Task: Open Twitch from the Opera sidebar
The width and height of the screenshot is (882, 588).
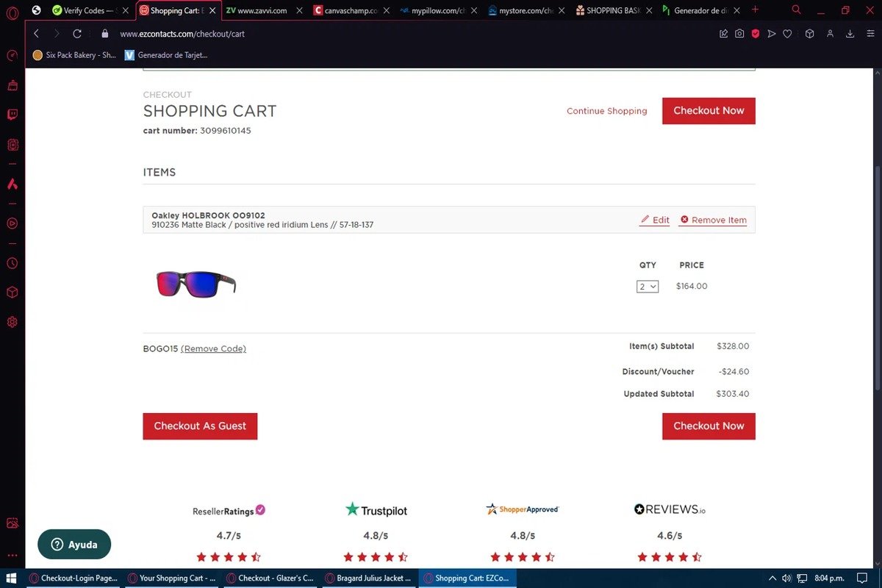Action: pyautogui.click(x=12, y=115)
